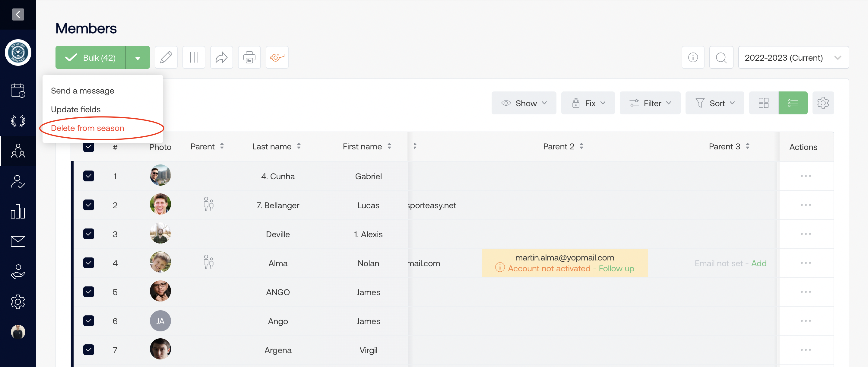Viewport: 868px width, 367px height.
Task: Open the Sort dropdown
Action: (714, 103)
